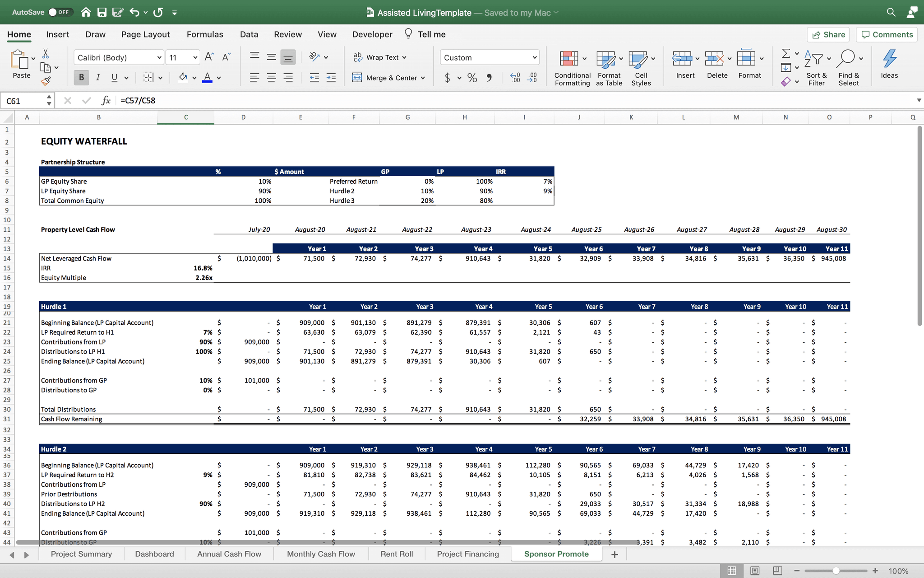Toggle Bold formatting for selected cell
This screenshot has height=578, width=924.
80,77
